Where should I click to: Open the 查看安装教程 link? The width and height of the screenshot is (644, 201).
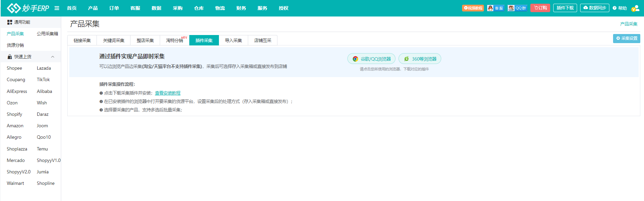[167, 93]
